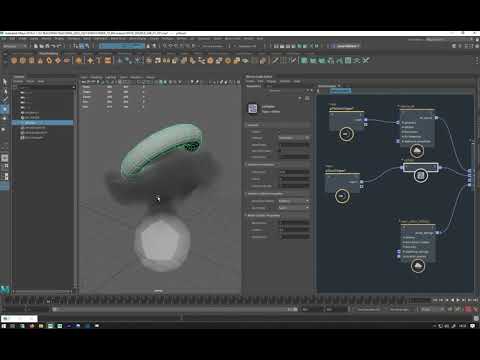Click the Save Scene status line icon
480x360 pixels.
tap(47, 46)
